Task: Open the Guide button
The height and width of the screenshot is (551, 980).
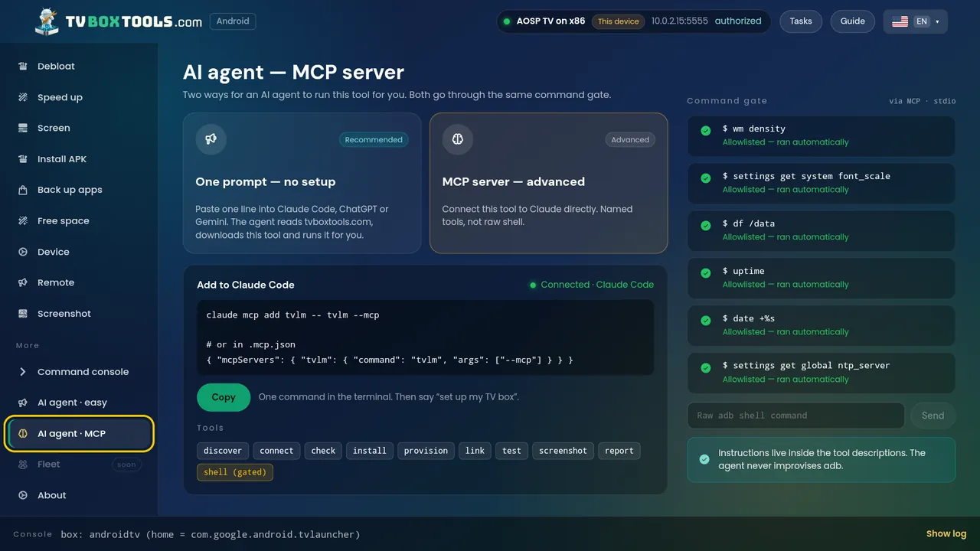Action: tap(853, 21)
